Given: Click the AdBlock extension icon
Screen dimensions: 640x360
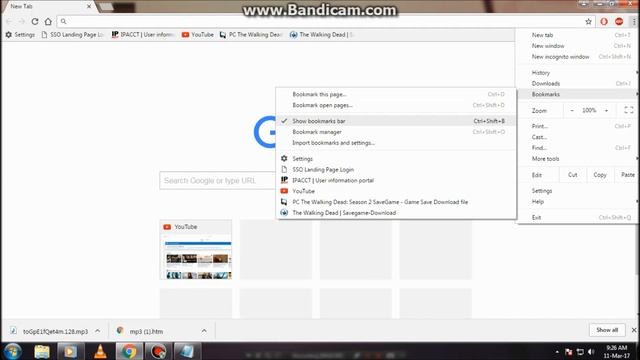Looking at the screenshot, I should tap(619, 22).
